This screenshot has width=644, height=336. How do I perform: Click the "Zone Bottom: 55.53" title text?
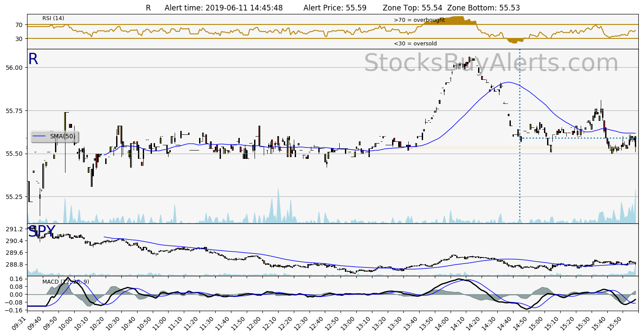(484, 8)
